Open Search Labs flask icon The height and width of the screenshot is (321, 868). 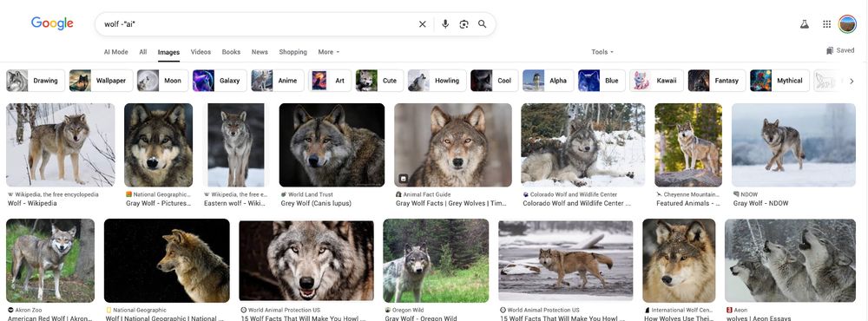pos(805,23)
